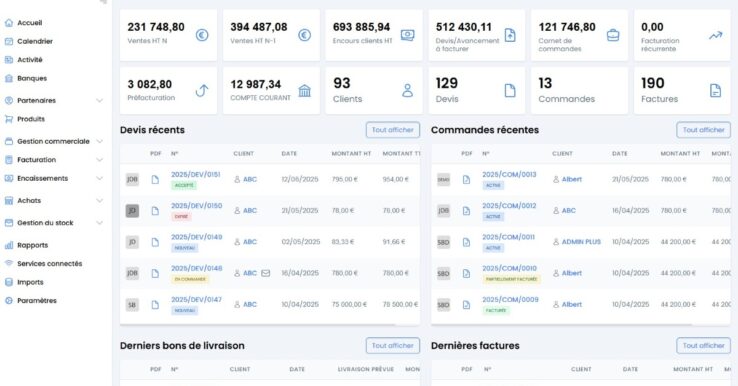Click the person icon on Clients card
The height and width of the screenshot is (386, 738).
click(407, 90)
